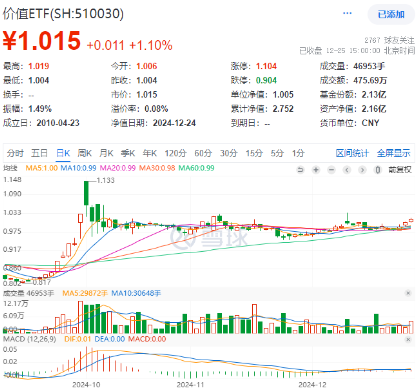Image resolution: width=417 pixels, height=392 pixels.
Task: Click the 0.817 low price marker on chart
Action: [x=42, y=282]
